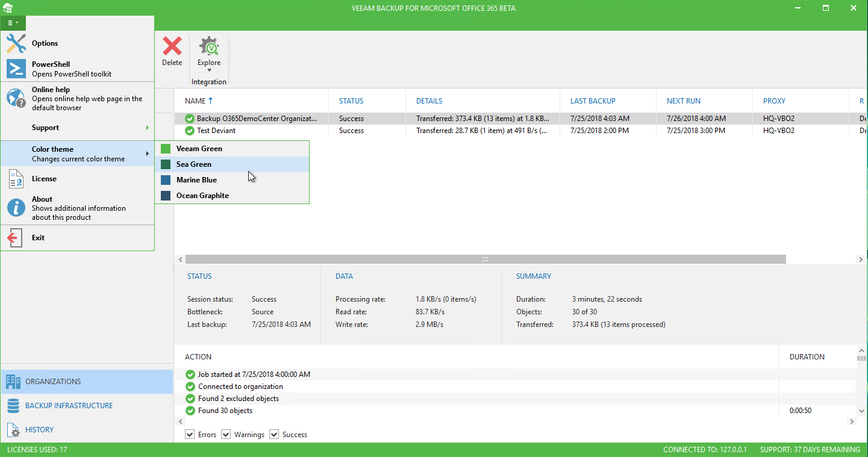Screen dimensions: 868x457
Task: Uncheck the Errors filter checkbox
Action: pyautogui.click(x=190, y=434)
